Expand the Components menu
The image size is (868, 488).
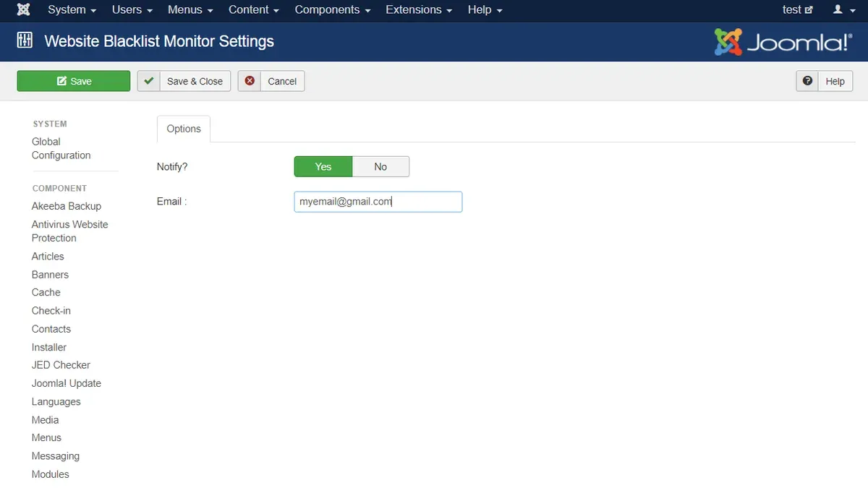[333, 9]
